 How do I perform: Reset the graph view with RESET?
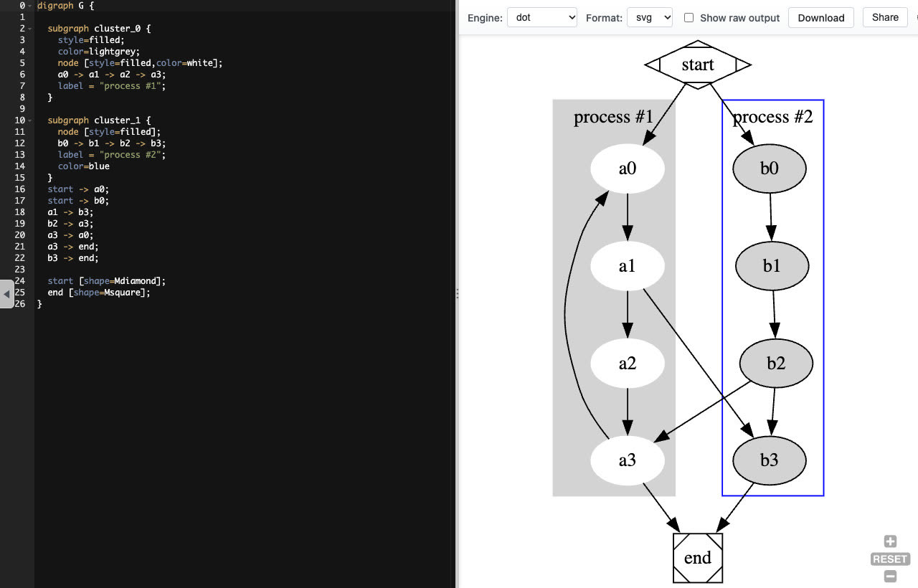(x=890, y=559)
